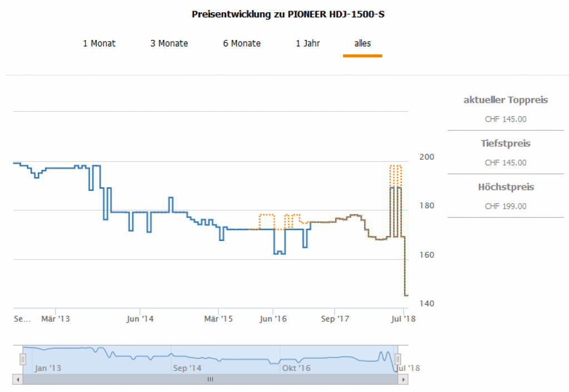Click the left range handle of the navigator
The height and width of the screenshot is (392, 569).
23,359
